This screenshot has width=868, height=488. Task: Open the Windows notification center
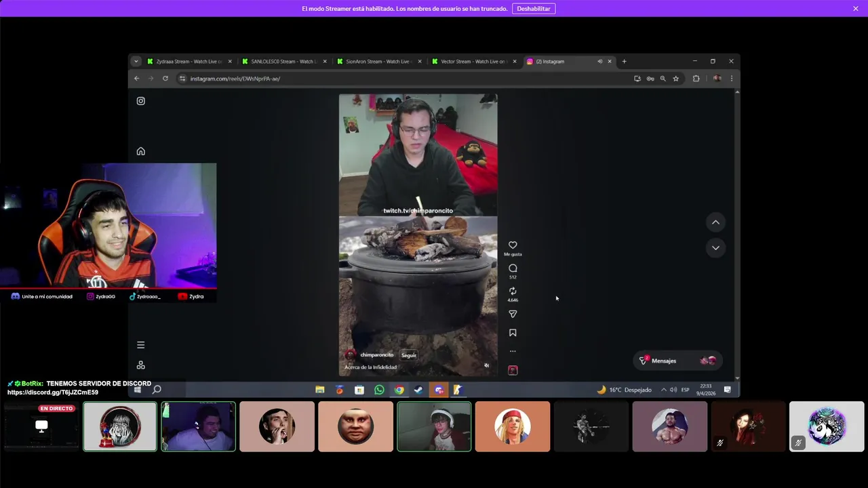coord(727,390)
